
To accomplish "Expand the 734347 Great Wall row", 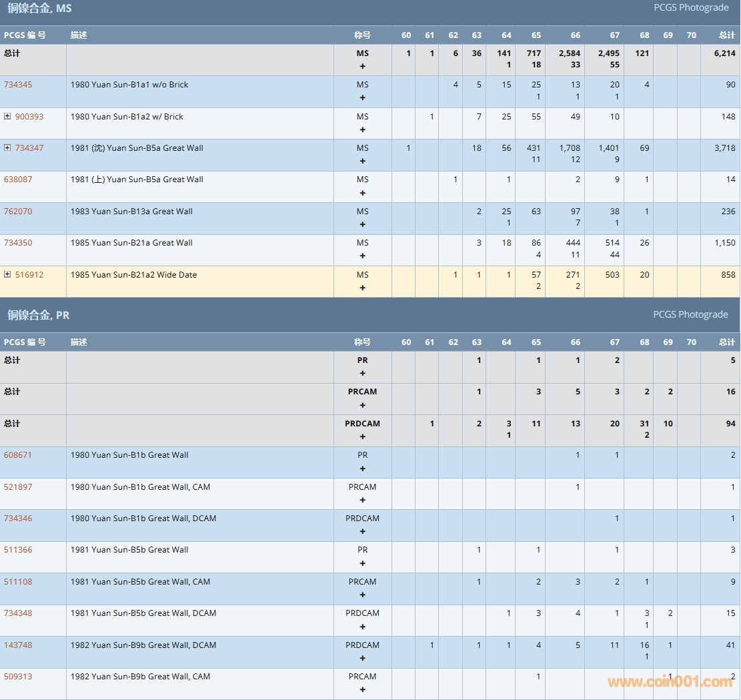I will (x=7, y=147).
